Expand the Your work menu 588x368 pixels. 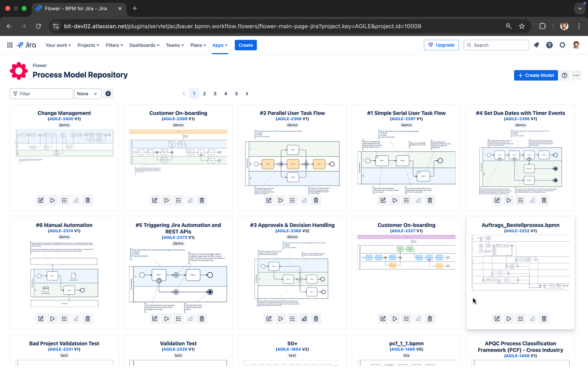click(x=58, y=45)
